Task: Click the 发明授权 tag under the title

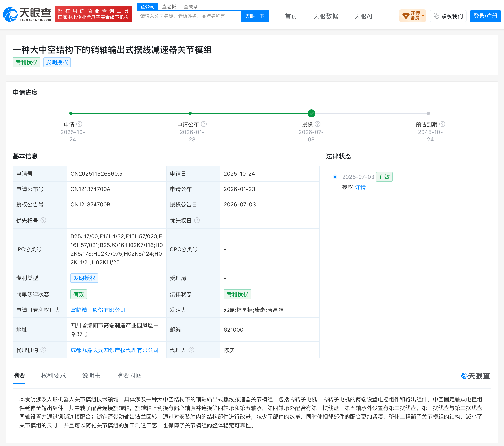Action: point(57,62)
